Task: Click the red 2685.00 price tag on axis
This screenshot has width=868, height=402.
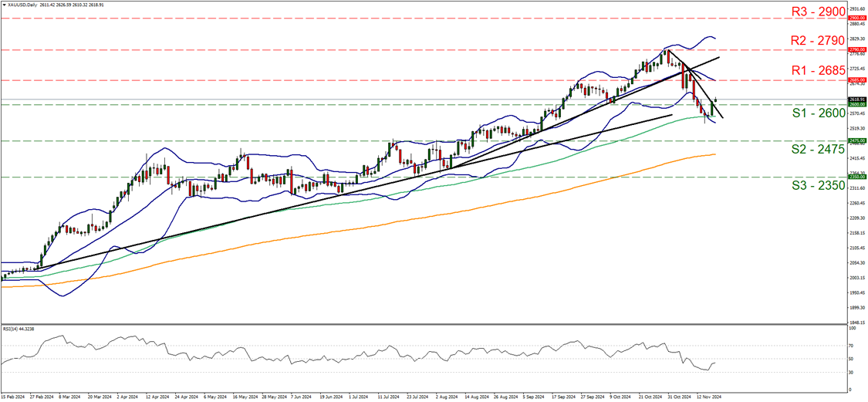Action: (x=856, y=79)
